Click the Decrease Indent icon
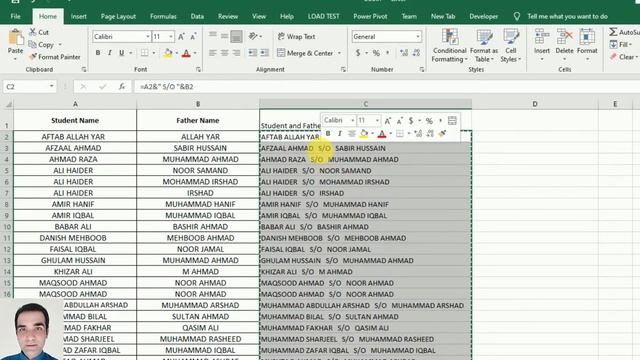Viewport: 640px width, 360px height. click(x=253, y=53)
